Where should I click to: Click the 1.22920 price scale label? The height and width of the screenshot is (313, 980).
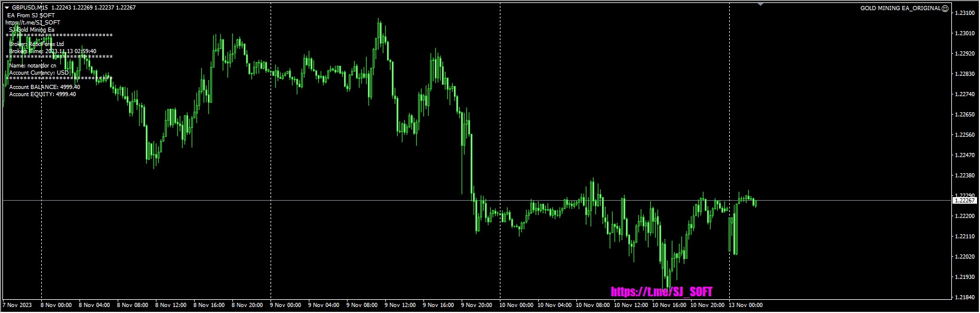click(965, 54)
